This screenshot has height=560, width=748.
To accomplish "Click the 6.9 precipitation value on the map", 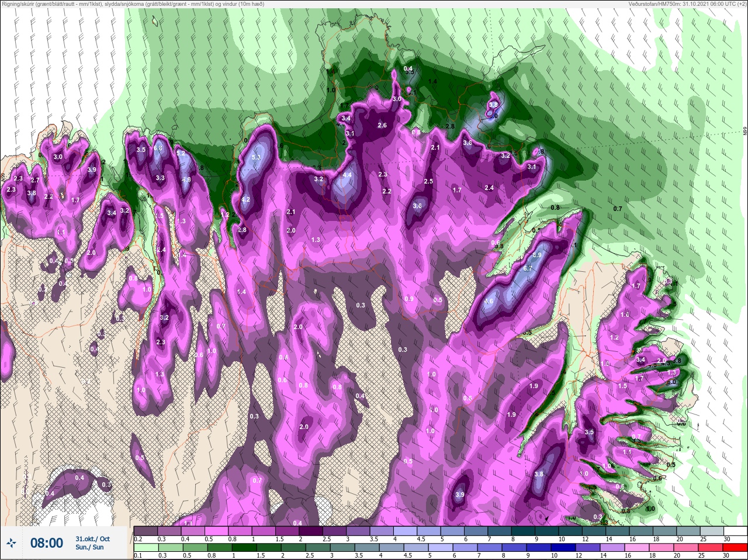I will pyautogui.click(x=537, y=255).
